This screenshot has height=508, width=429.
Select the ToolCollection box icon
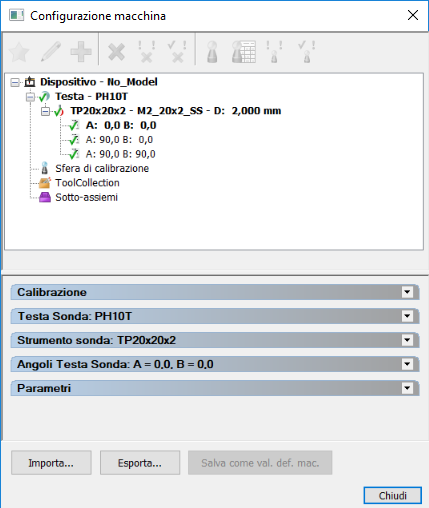(x=45, y=183)
